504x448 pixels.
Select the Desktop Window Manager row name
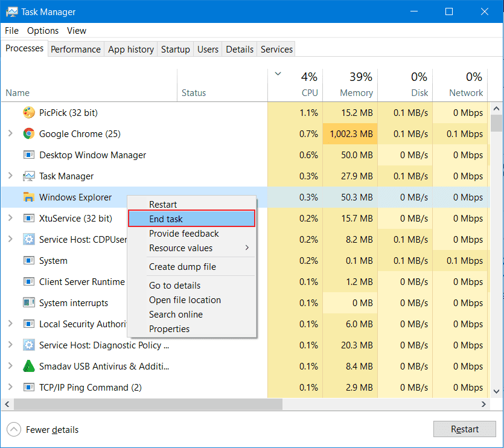click(92, 155)
